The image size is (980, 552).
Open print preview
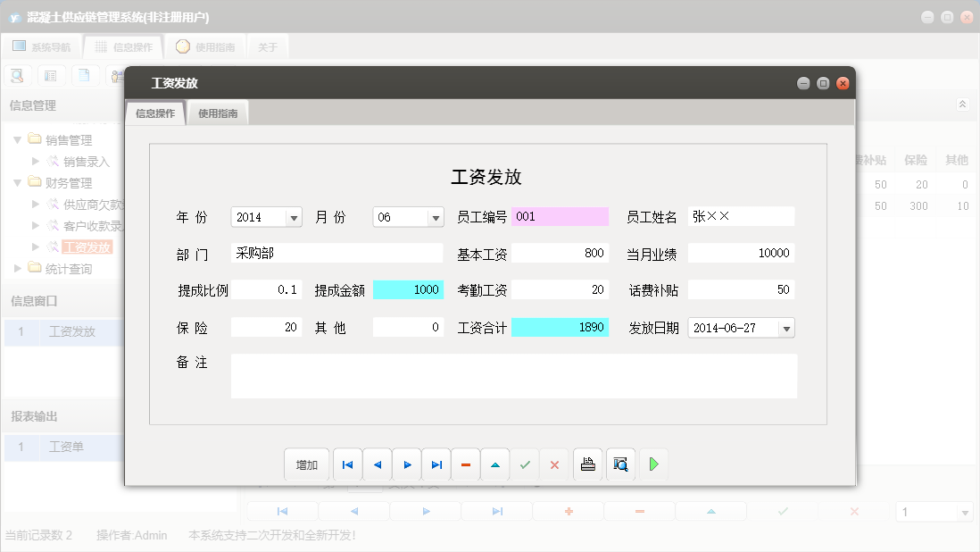coord(620,464)
